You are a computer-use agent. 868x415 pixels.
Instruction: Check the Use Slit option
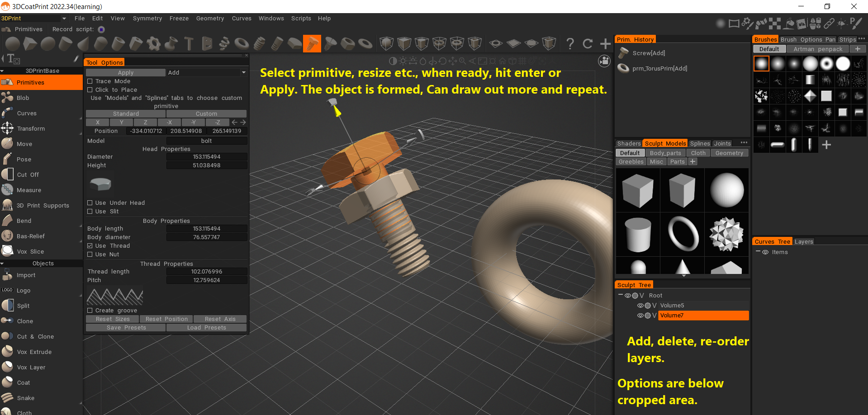[x=90, y=212]
